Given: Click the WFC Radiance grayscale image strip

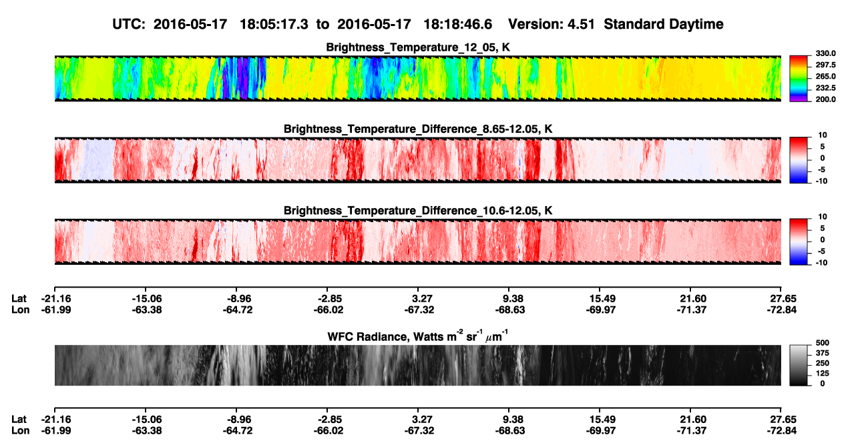Looking at the screenshot, I should (x=417, y=365).
